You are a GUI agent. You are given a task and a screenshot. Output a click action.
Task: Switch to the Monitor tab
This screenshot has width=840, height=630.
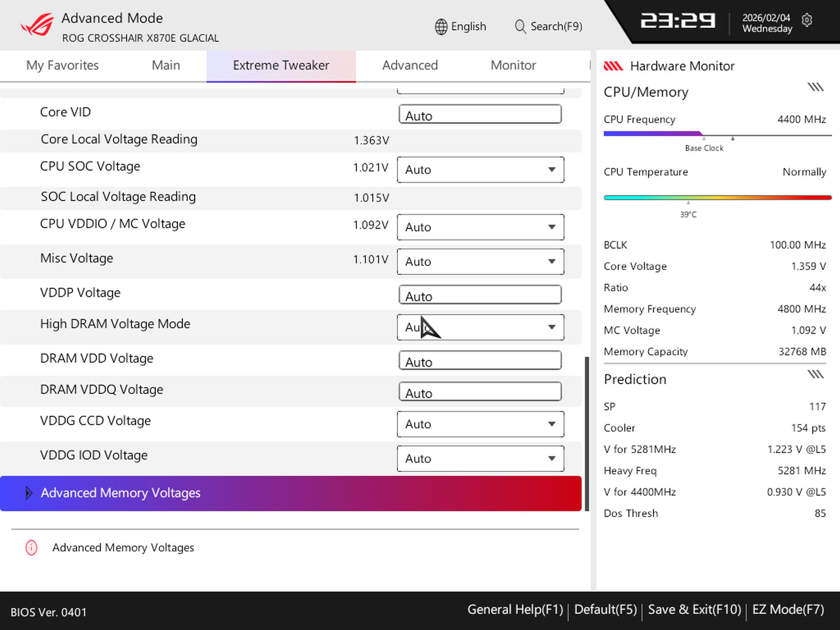click(513, 65)
